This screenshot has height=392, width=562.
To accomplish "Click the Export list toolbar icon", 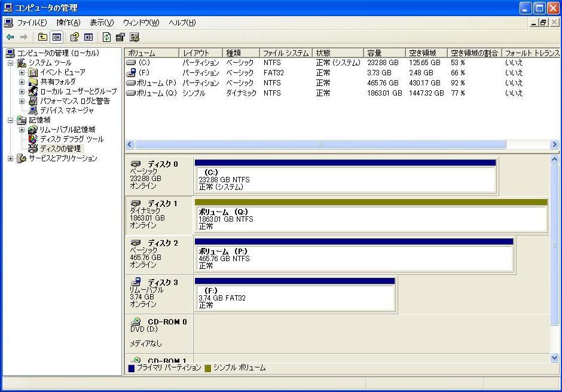I will tap(120, 37).
